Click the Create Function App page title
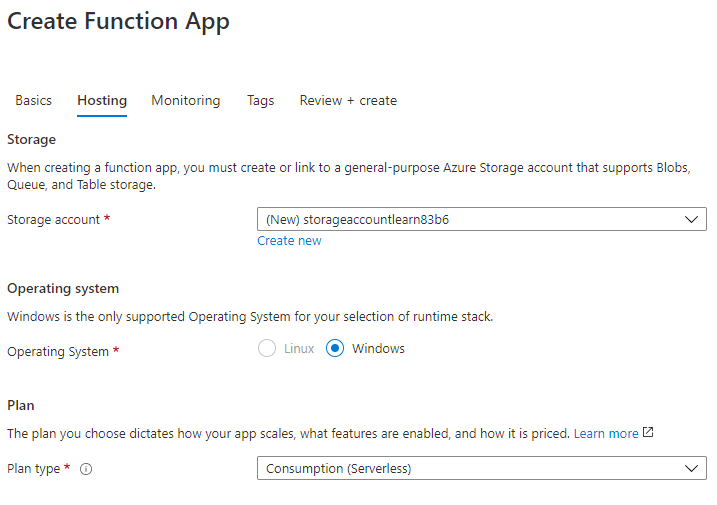This screenshot has width=717, height=505. pyautogui.click(x=118, y=21)
